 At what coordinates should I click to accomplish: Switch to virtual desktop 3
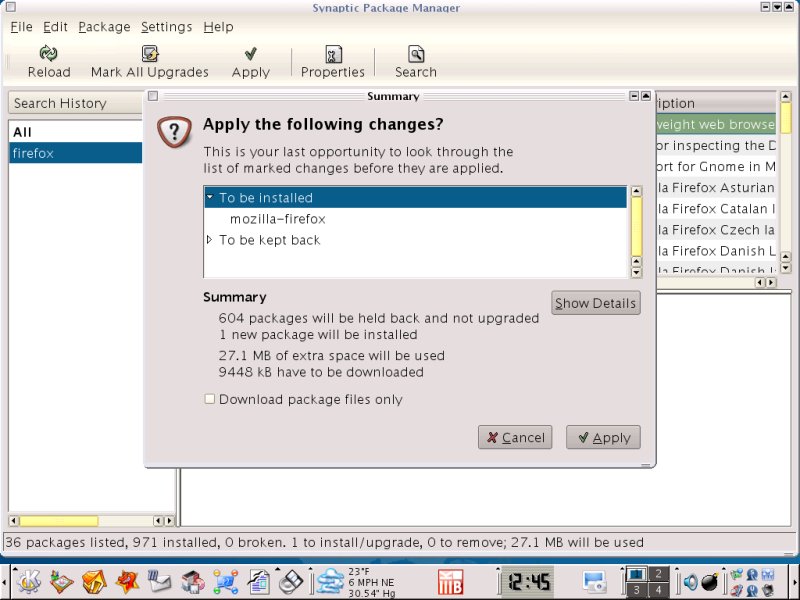coord(636,590)
